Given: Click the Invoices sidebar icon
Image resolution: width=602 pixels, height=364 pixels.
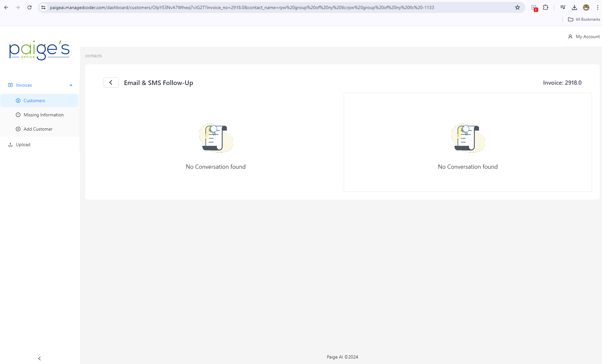Looking at the screenshot, I should [x=10, y=85].
